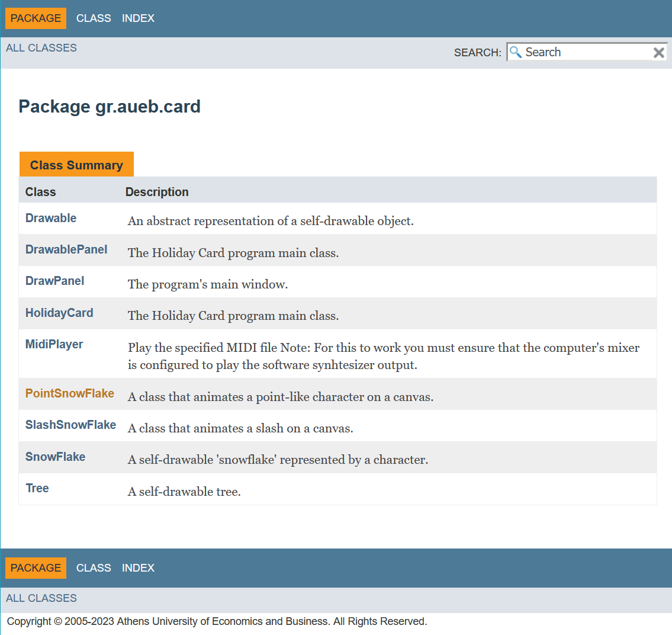The image size is (672, 635).
Task: Select the Class Summary tab
Action: pyautogui.click(x=76, y=164)
